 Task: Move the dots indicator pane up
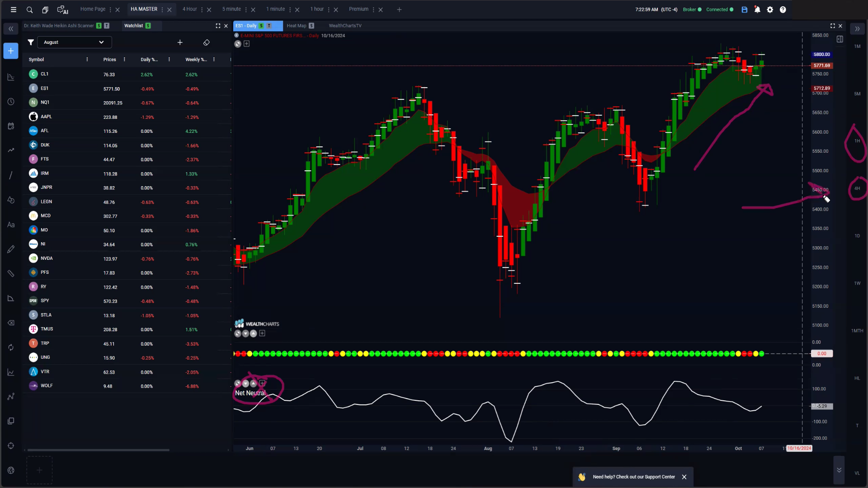253,333
